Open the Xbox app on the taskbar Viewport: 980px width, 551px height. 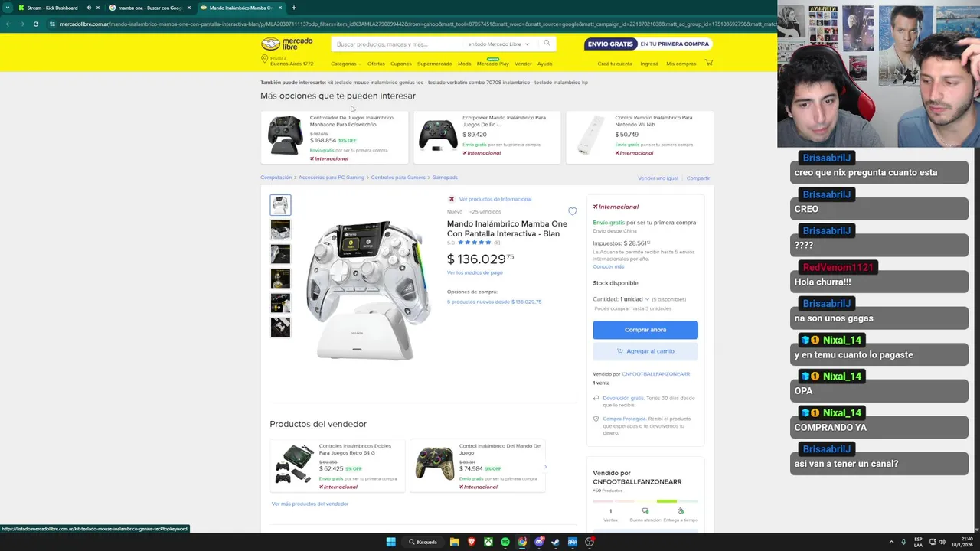[x=488, y=542]
